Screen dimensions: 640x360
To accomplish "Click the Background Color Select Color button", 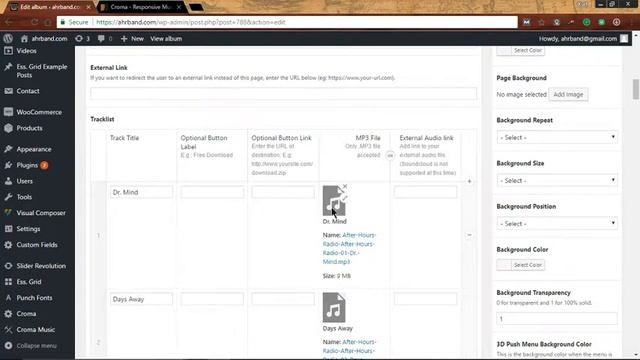I will (x=521, y=265).
